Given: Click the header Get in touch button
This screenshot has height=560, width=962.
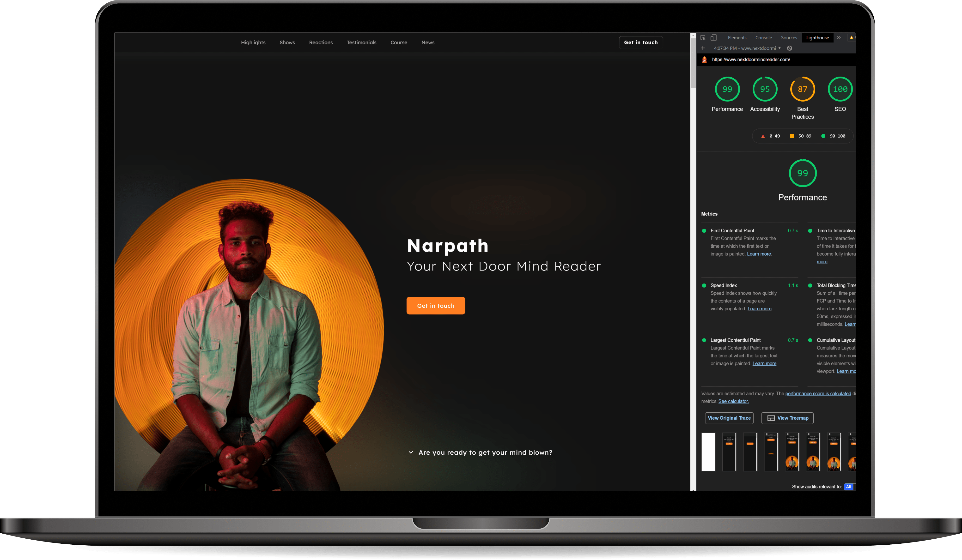Looking at the screenshot, I should tap(640, 42).
